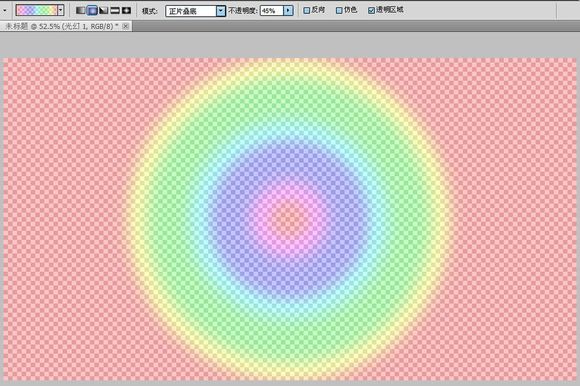Open the 模式 blend mode dropdown
Viewport: 580px width, 386px height.
click(195, 11)
